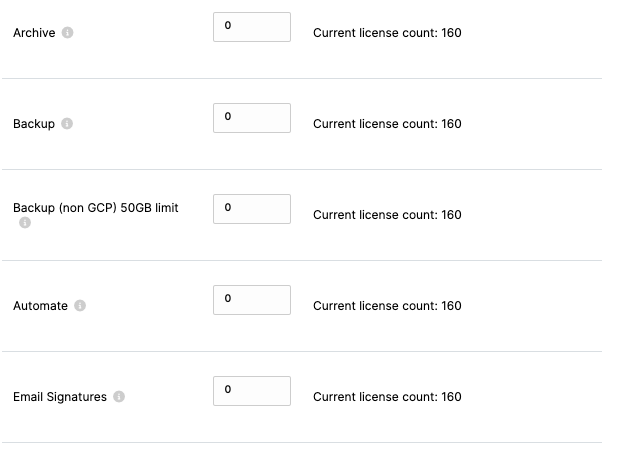The height and width of the screenshot is (457, 627).
Task: Select the Backup license quantity input
Action: (252, 118)
